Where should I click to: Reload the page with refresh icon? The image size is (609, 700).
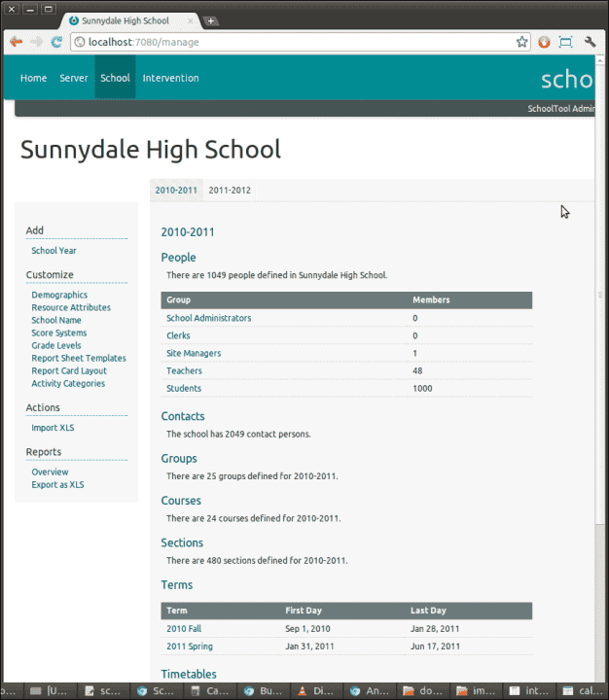point(56,42)
